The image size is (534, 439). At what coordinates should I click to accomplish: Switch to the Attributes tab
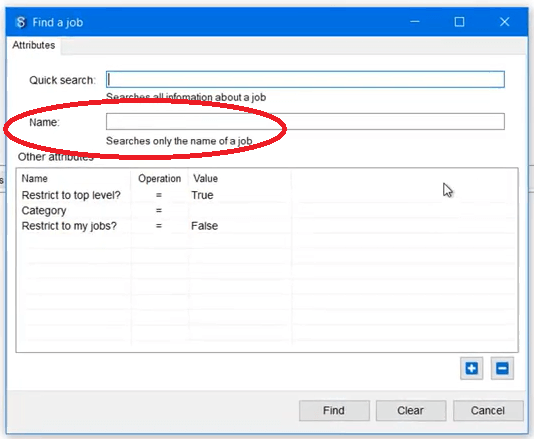tap(34, 45)
